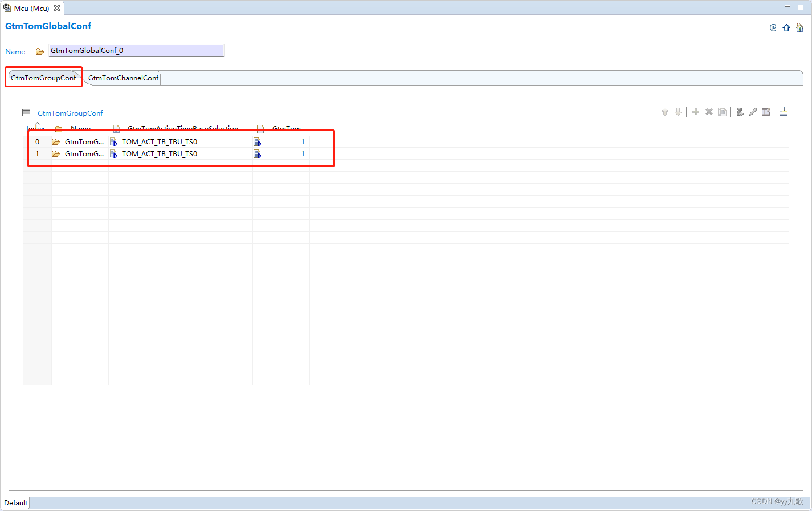Click the move-up arrow in table toolbar
This screenshot has height=511, width=812.
(x=664, y=112)
